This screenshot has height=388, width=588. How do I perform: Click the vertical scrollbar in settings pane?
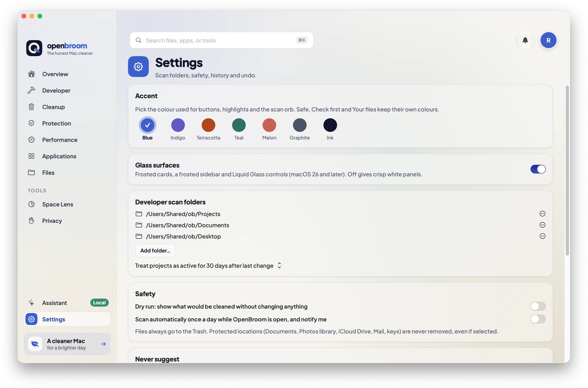[x=567, y=170]
